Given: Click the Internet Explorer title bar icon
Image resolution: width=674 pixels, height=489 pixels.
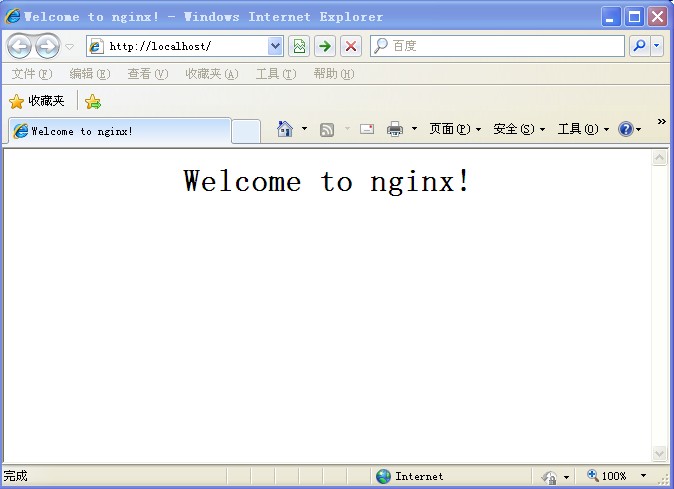Looking at the screenshot, I should [x=12, y=16].
